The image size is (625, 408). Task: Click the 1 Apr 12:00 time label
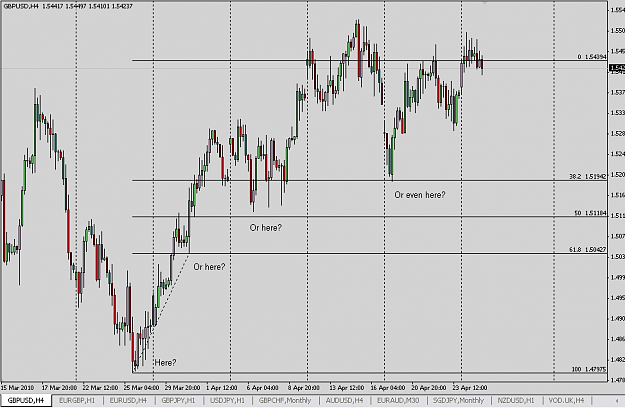pyautogui.click(x=222, y=388)
